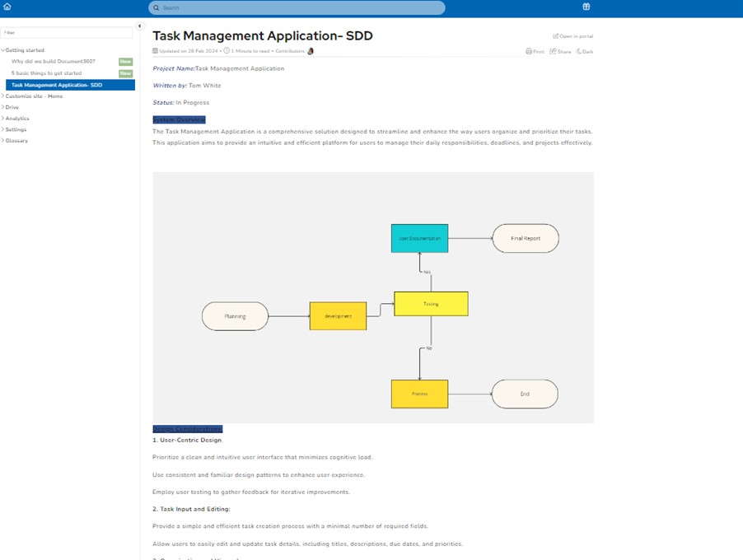
Task: Expand the Glossary category
Action: coord(3,141)
